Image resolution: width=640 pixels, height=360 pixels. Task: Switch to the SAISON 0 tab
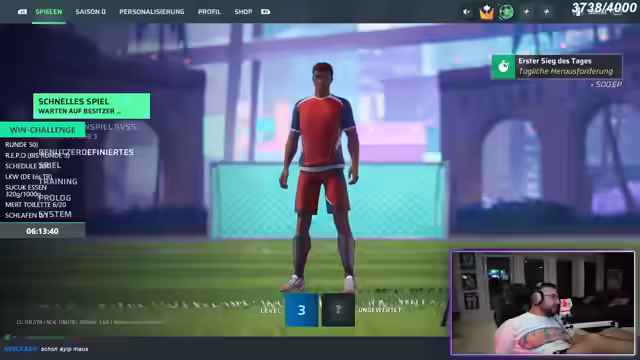click(90, 12)
